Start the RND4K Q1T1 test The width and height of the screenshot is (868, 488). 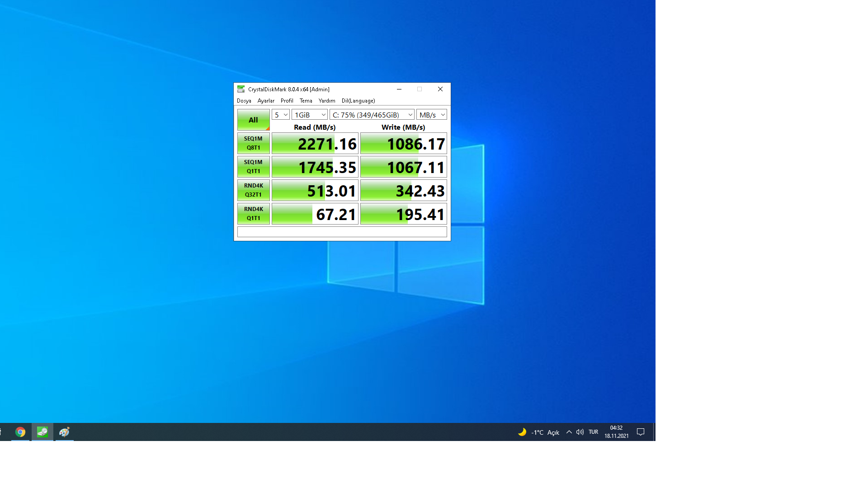pos(253,214)
